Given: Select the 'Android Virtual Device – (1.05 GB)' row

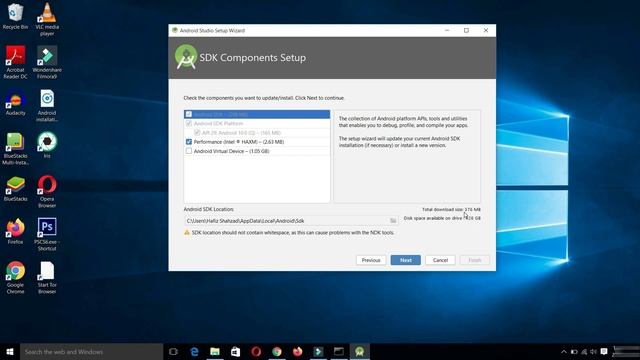Looking at the screenshot, I should tap(257, 151).
